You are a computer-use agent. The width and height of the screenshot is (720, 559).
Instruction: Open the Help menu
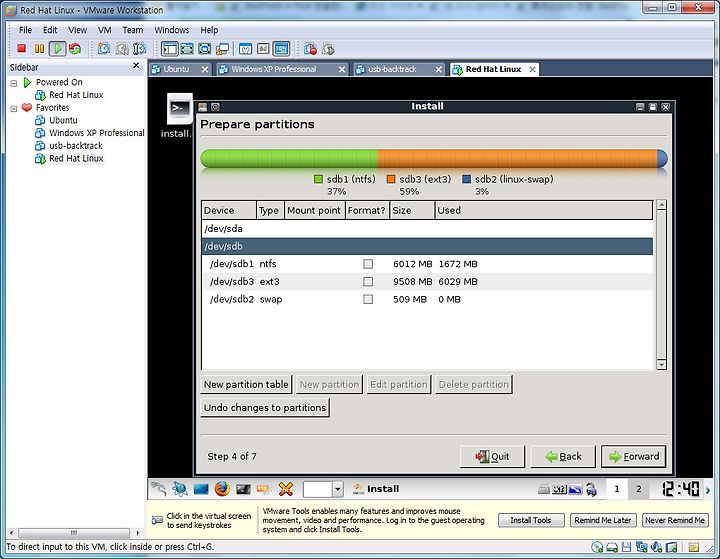click(x=209, y=30)
